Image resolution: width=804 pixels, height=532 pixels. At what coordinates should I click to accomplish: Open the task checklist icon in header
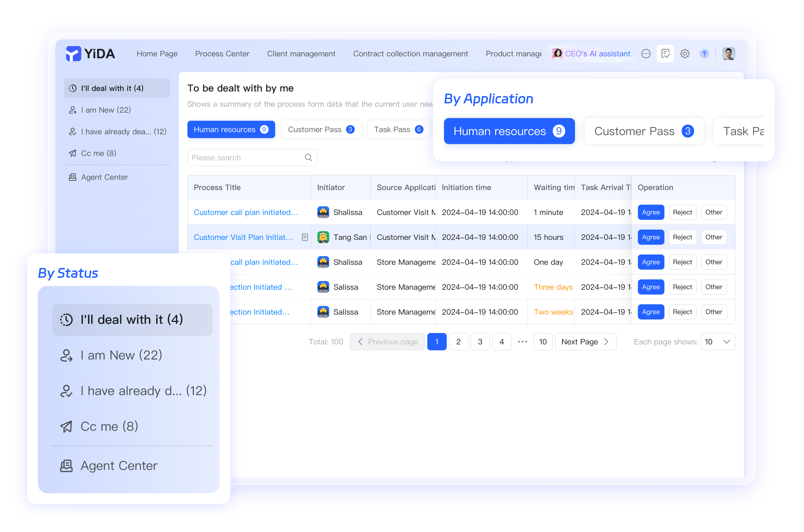[x=665, y=54]
